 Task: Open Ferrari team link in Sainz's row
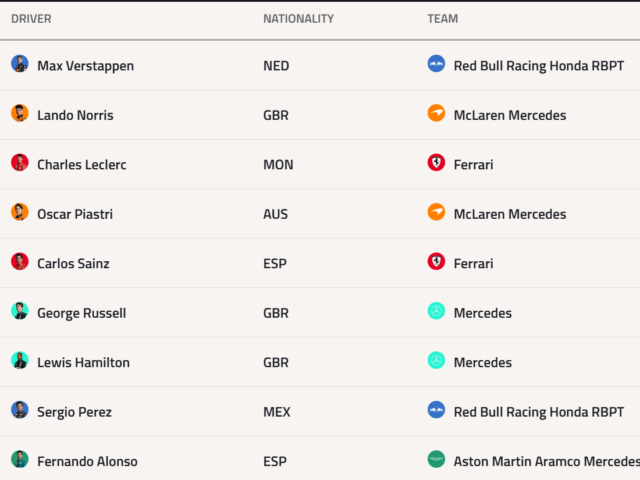(473, 264)
